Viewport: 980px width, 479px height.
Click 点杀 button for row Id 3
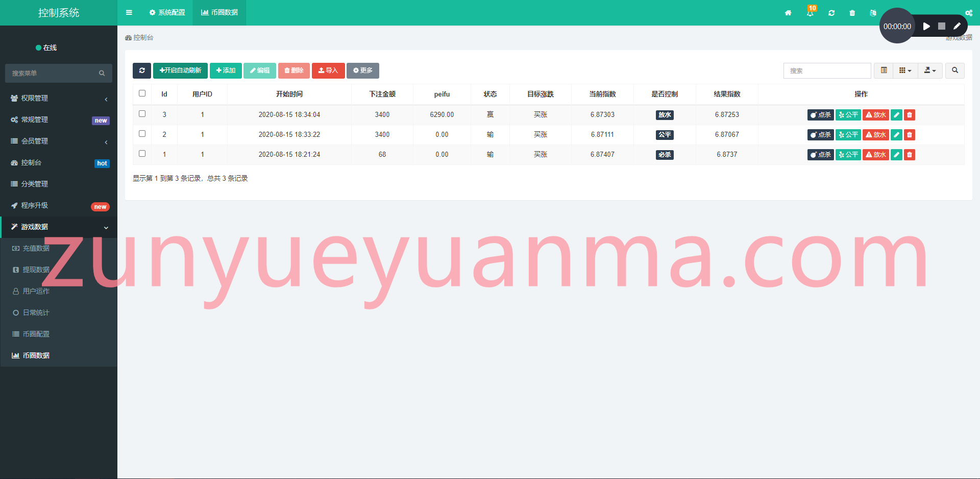[821, 115]
